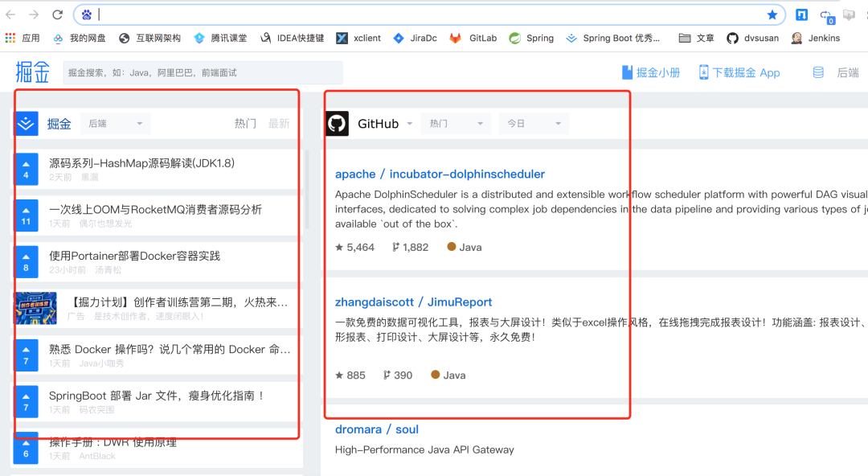This screenshot has width=868, height=476.
Task: Upvote the Portainer部署Docker article
Action: [x=26, y=261]
